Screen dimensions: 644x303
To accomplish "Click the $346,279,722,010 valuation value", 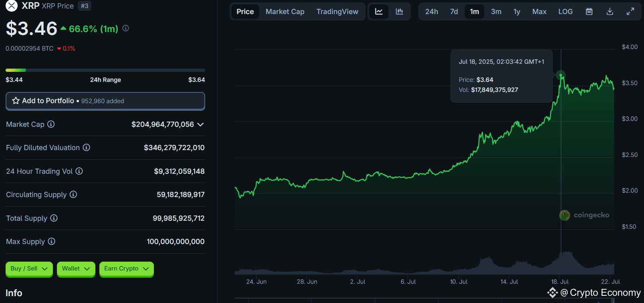I will [174, 148].
